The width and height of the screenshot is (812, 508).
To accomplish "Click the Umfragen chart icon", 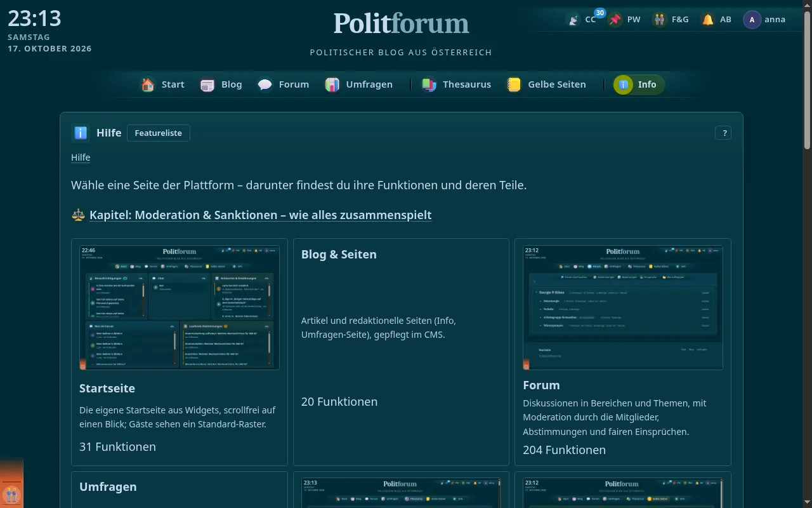I will (x=332, y=84).
